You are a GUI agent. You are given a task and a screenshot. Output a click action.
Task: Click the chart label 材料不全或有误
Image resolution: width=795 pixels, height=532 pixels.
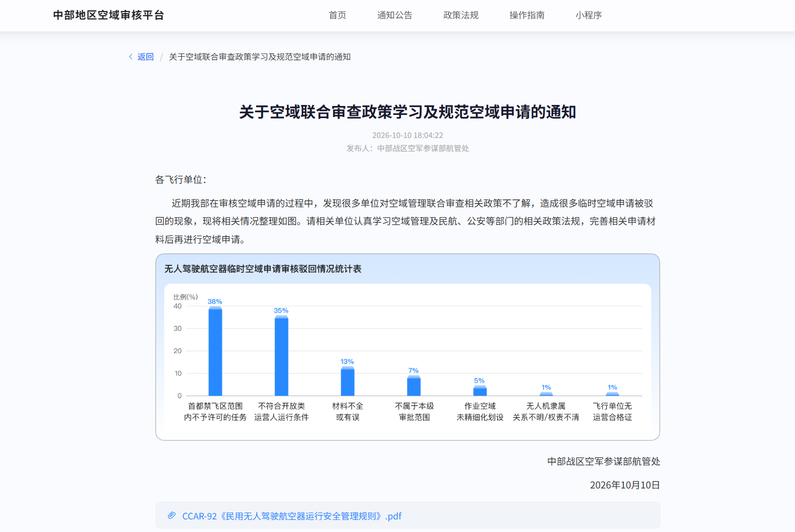347,411
